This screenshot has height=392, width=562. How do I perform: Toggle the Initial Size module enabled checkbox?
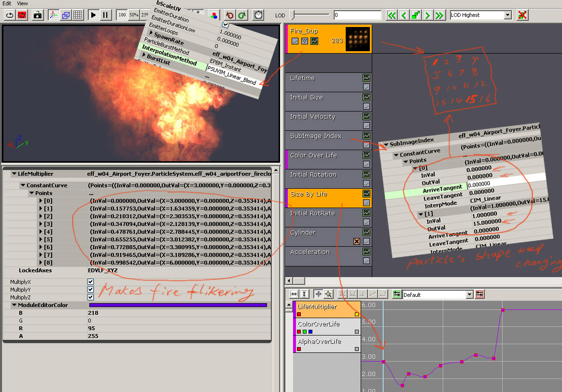coord(366,106)
